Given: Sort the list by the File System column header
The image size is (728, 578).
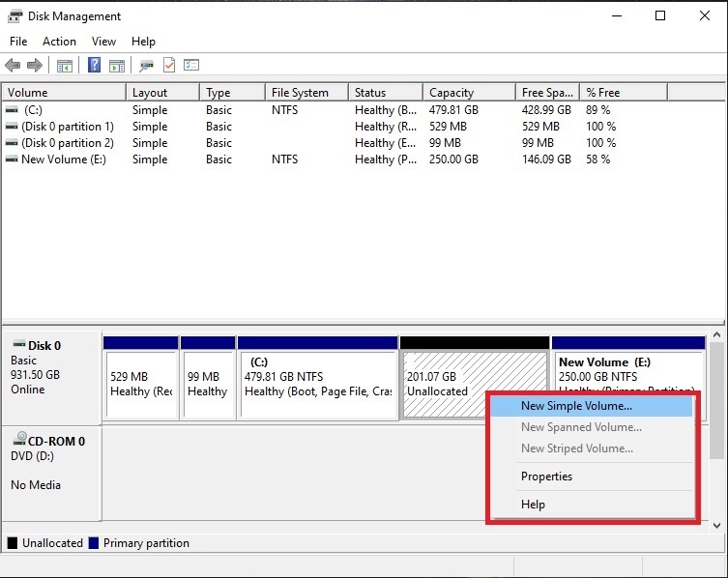Looking at the screenshot, I should pyautogui.click(x=300, y=93).
